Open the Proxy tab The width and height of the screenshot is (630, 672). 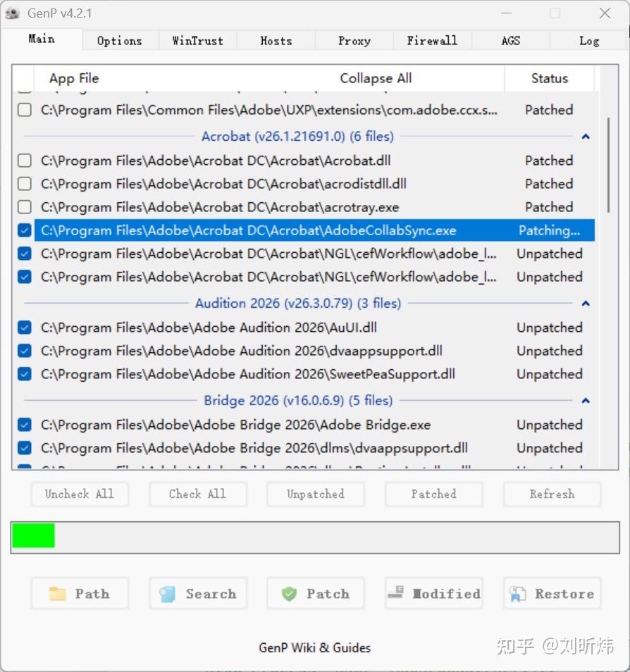tap(354, 41)
